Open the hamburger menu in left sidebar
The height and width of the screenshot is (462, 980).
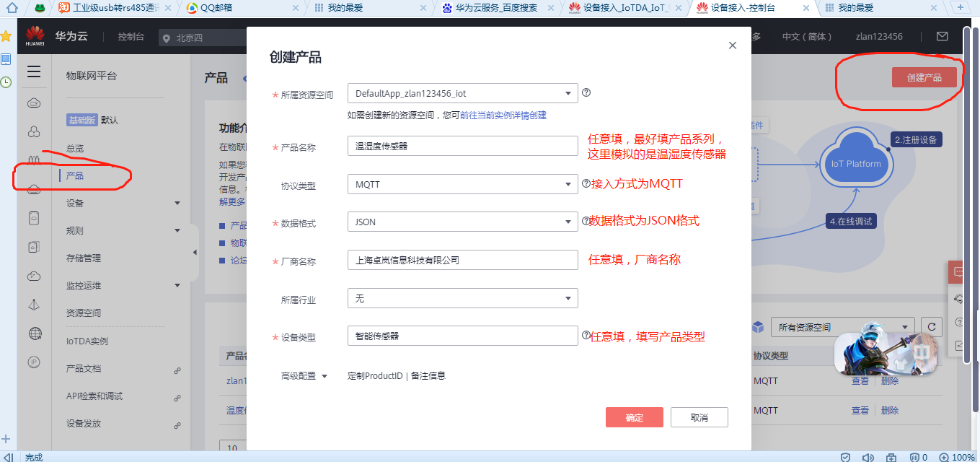[x=34, y=71]
